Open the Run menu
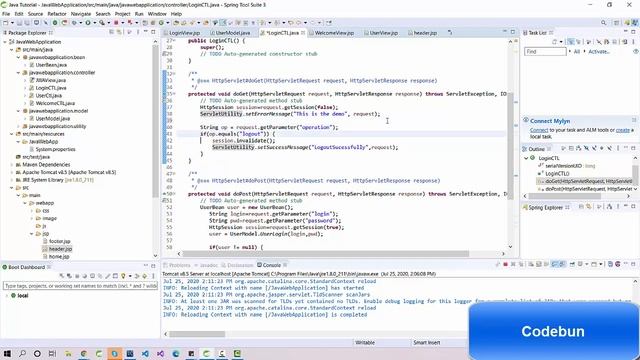640x360 pixels. [x=139, y=14]
